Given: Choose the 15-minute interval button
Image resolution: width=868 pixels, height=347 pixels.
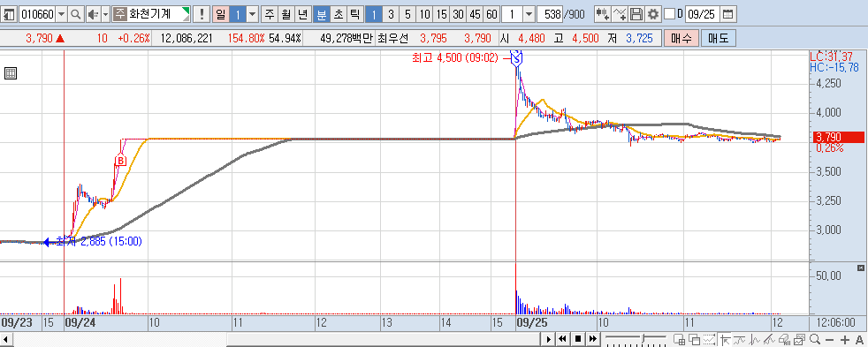Looking at the screenshot, I should pyautogui.click(x=442, y=14).
